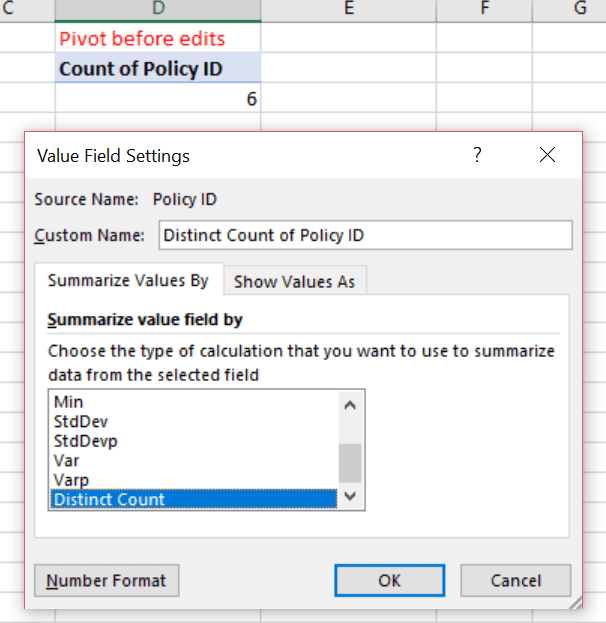This screenshot has height=623, width=606.
Task: Select Var as the summarize calculation
Action: (194, 460)
